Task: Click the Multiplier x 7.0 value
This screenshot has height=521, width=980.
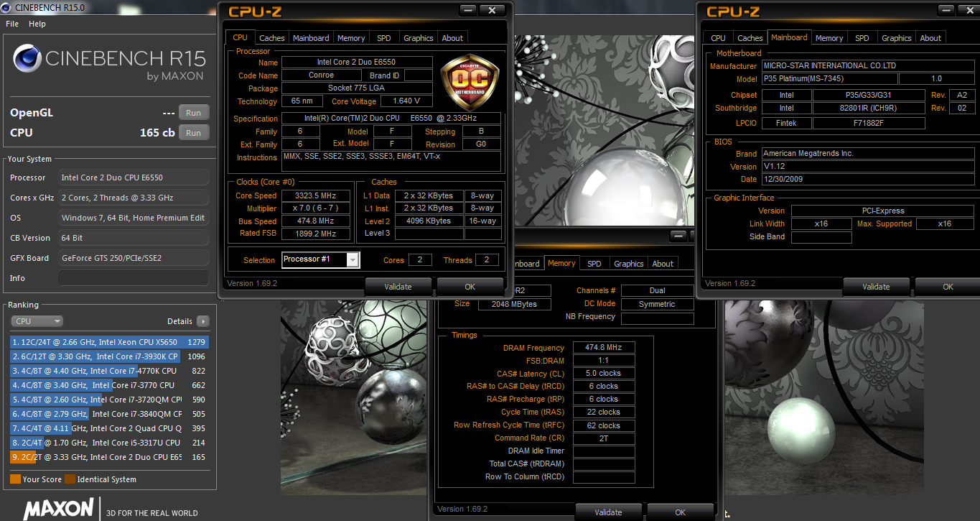Action: point(315,208)
